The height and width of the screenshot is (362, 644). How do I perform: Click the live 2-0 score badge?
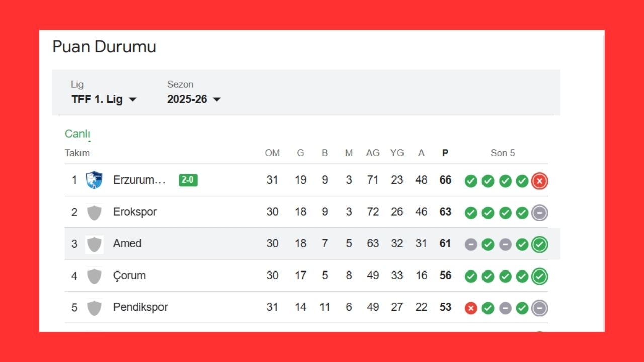pos(188,180)
